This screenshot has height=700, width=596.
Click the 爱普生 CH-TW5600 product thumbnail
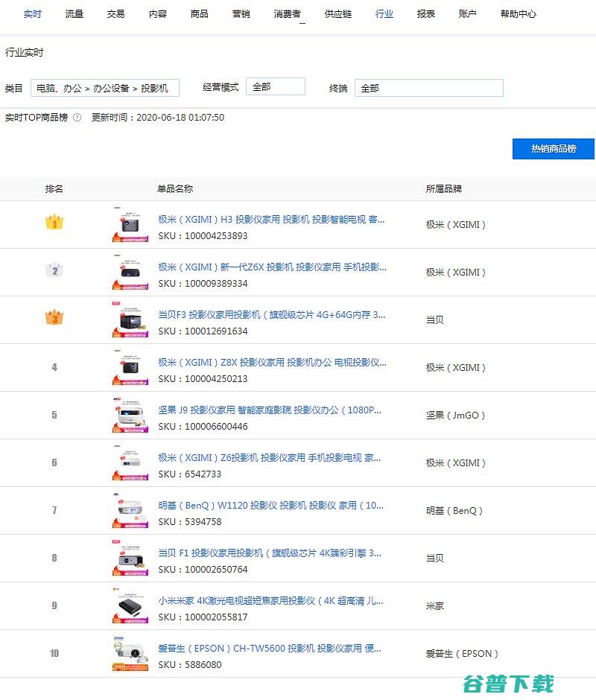(x=130, y=654)
